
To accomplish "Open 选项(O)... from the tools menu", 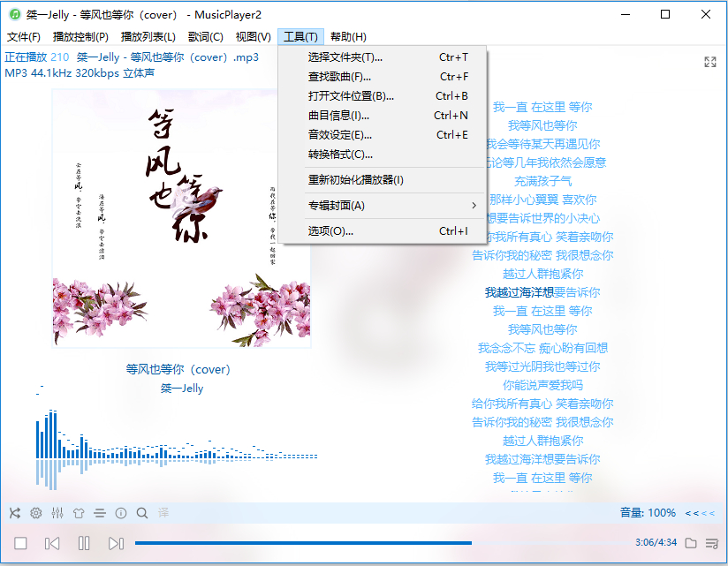I will (x=383, y=231).
